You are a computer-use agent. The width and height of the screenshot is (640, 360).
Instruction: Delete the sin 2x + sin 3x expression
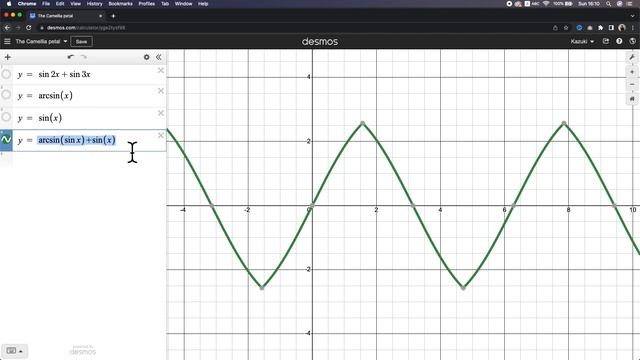(161, 71)
